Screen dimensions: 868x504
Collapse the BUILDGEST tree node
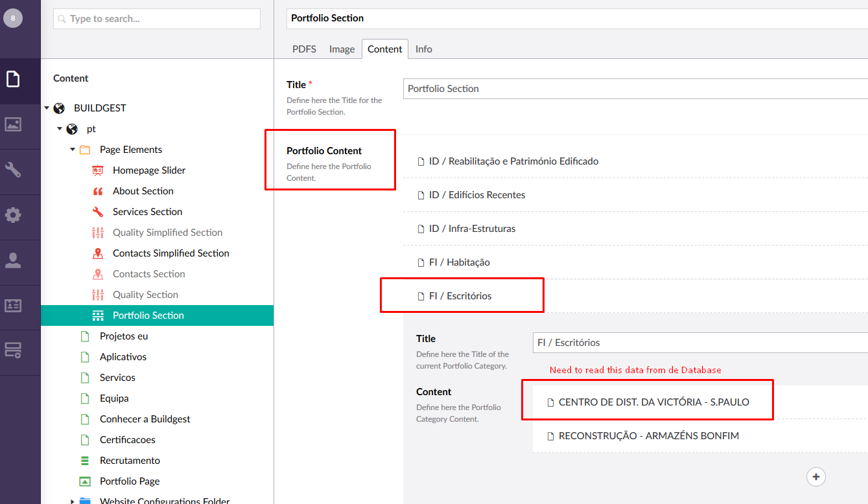click(47, 108)
